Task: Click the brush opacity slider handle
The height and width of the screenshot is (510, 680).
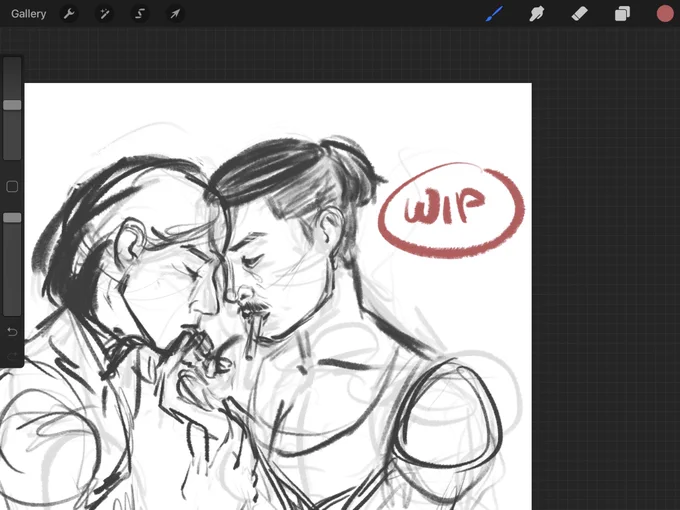Action: point(12,218)
